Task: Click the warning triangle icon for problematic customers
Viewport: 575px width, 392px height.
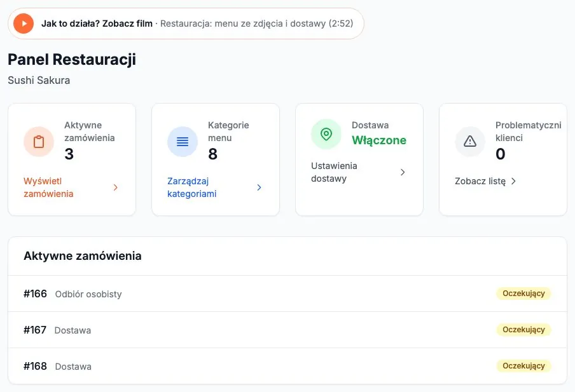Action: point(470,142)
